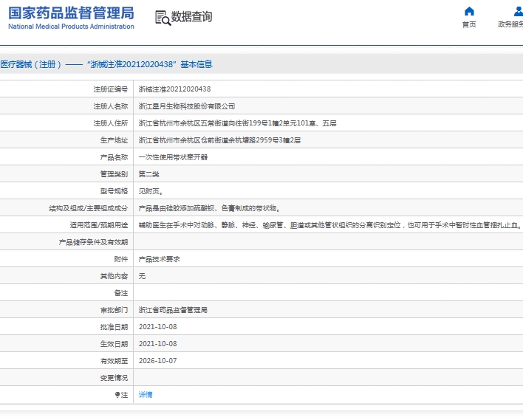523x420 pixels.
Task: Click the 有效期至 row label
Action: click(114, 361)
